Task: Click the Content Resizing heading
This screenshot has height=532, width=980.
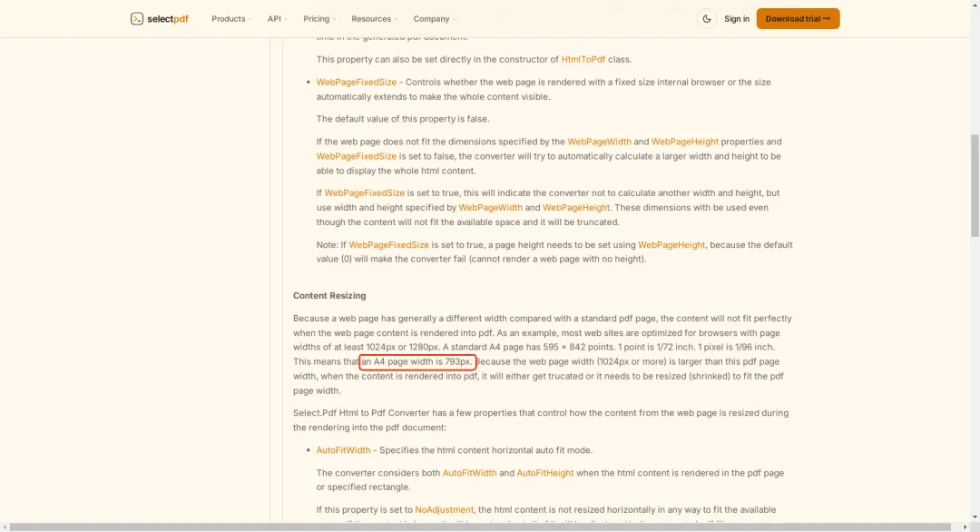Action: pos(329,296)
